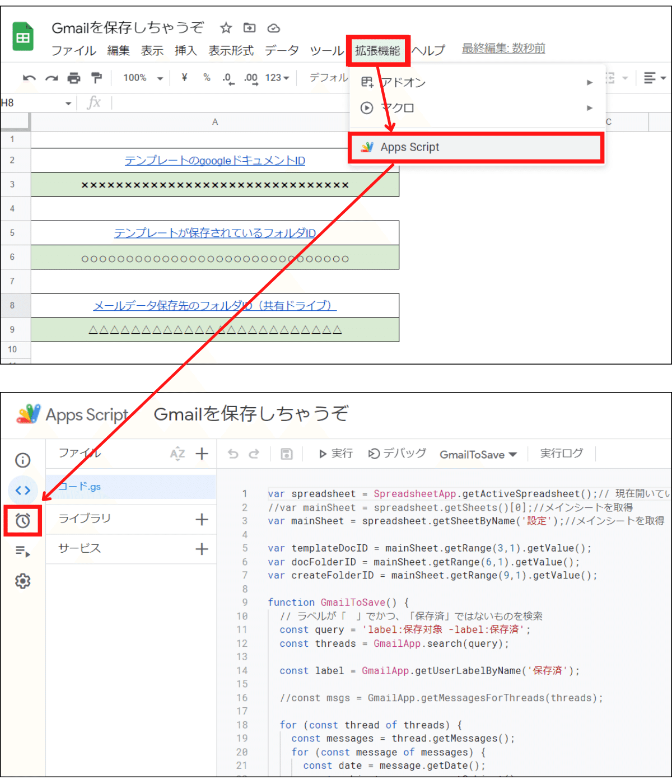Click the ライブラリ section label
The height and width of the screenshot is (784, 672).
pyautogui.click(x=85, y=519)
